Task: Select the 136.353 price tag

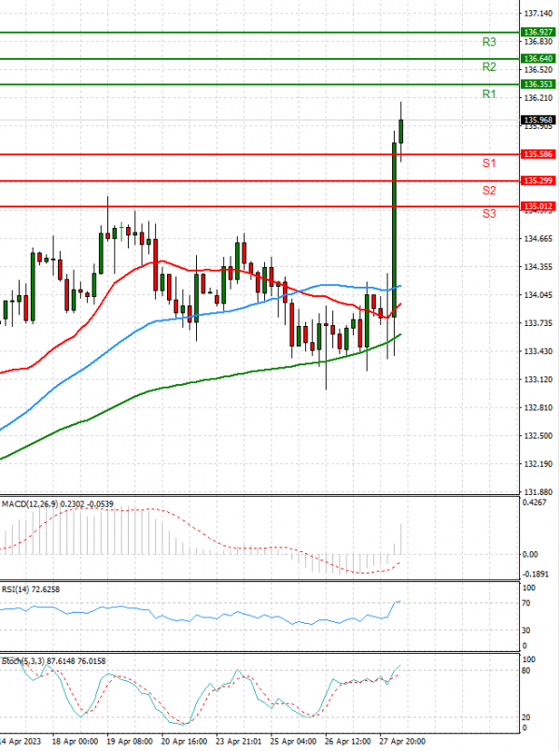Action: pos(538,84)
